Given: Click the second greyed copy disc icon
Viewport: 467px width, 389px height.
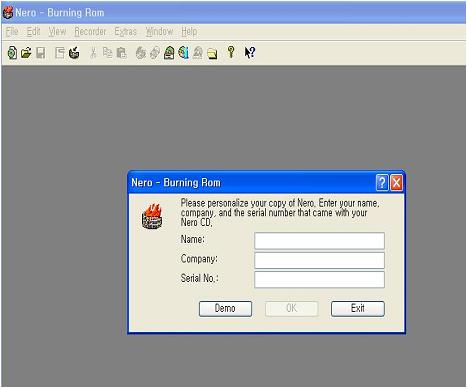Looking at the screenshot, I should (x=155, y=53).
